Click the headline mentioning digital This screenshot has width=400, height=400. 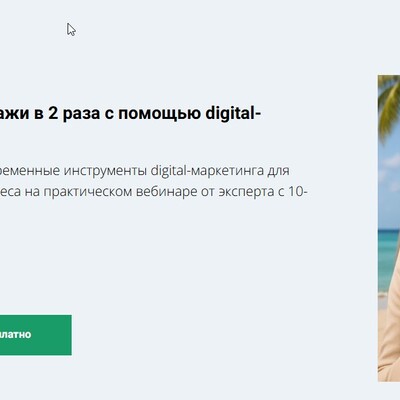pos(130,114)
